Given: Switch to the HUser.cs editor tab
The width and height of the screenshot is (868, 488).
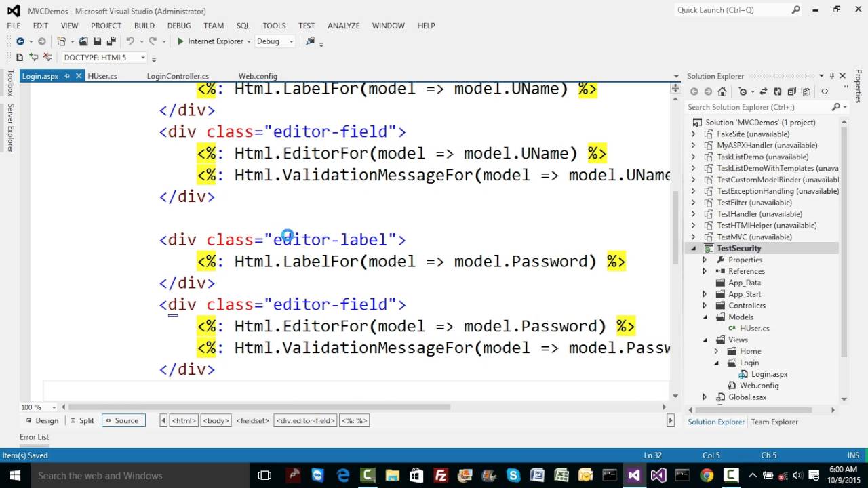Looking at the screenshot, I should coord(102,76).
